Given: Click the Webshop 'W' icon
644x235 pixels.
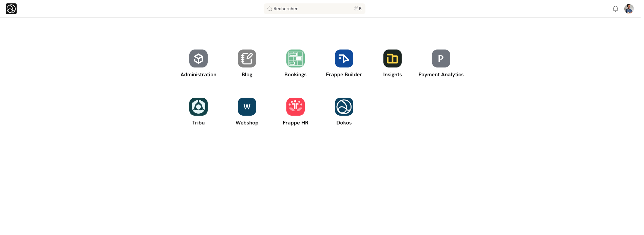Looking at the screenshot, I should (x=247, y=107).
